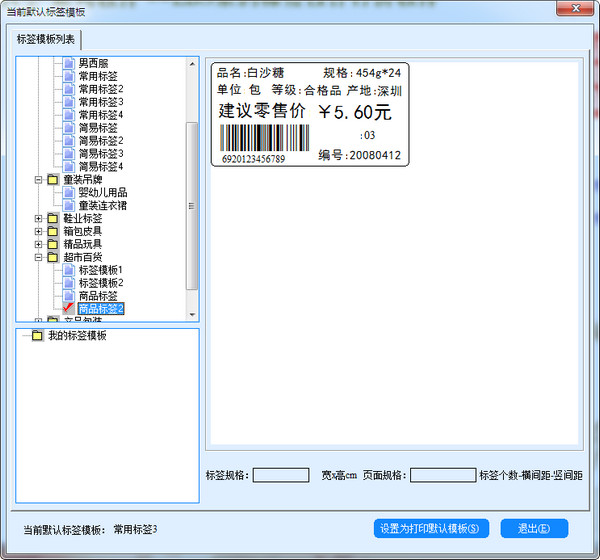This screenshot has height=560, width=600.
Task: Select the 婴幼儿用品 template name
Action: coord(103,192)
